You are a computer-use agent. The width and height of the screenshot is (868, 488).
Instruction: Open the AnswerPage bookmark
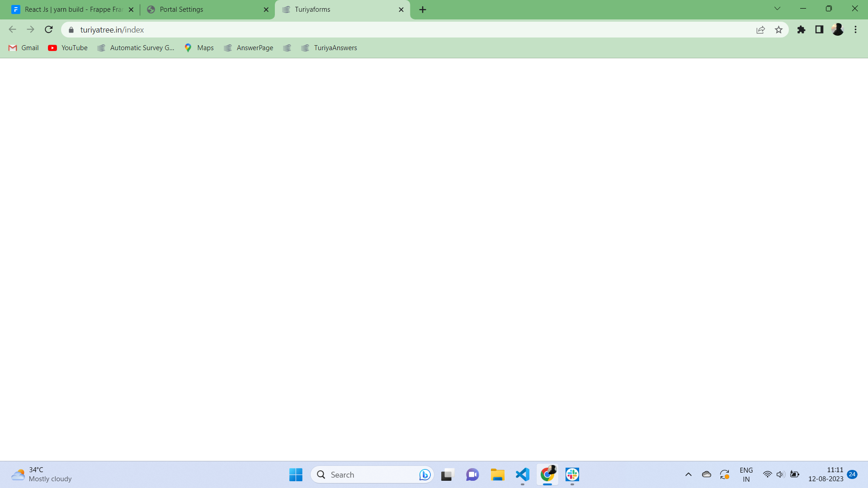(248, 48)
